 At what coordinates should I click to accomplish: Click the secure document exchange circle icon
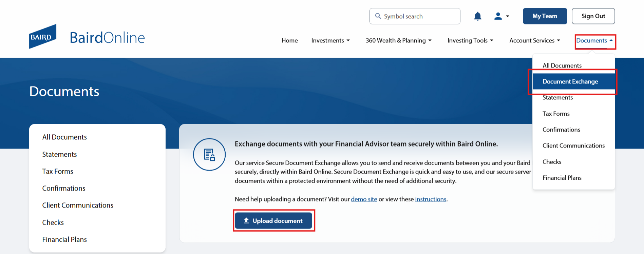click(209, 154)
